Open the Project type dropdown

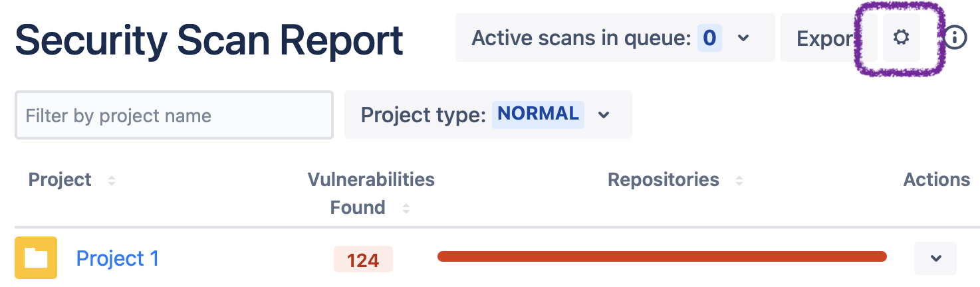tap(487, 115)
